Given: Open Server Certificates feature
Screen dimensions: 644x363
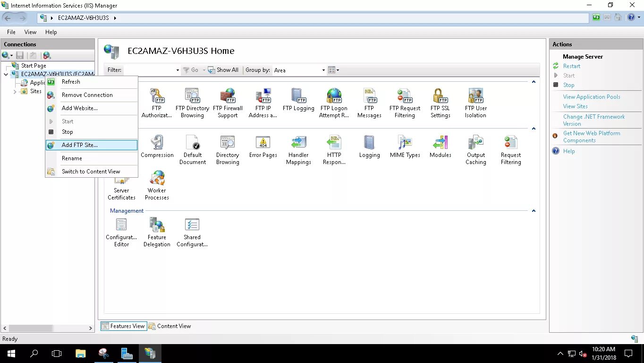Looking at the screenshot, I should 121,188.
